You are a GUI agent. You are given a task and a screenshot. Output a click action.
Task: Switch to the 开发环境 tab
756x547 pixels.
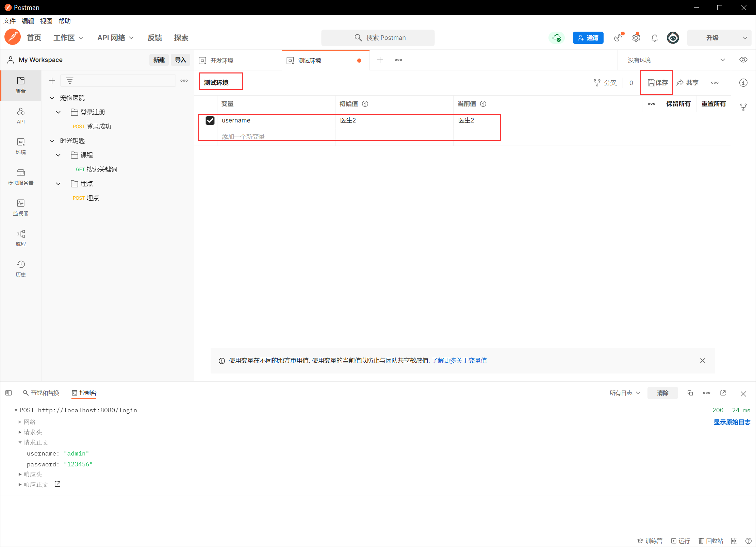pyautogui.click(x=221, y=61)
